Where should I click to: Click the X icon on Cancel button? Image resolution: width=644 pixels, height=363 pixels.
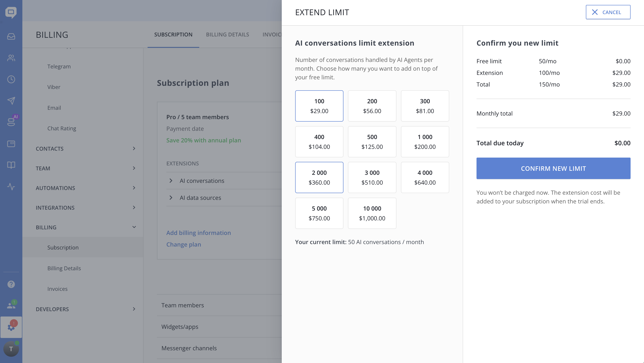click(x=595, y=12)
